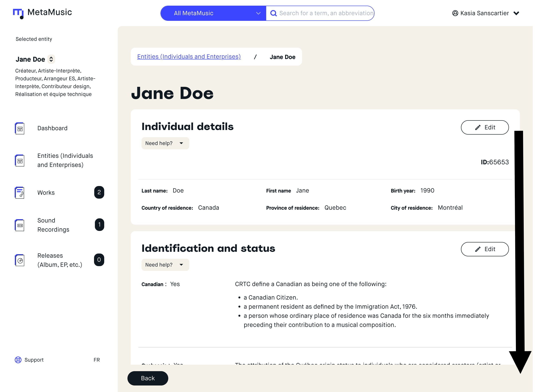Expand Need help under Identification and status
535x392 pixels.
(x=165, y=265)
